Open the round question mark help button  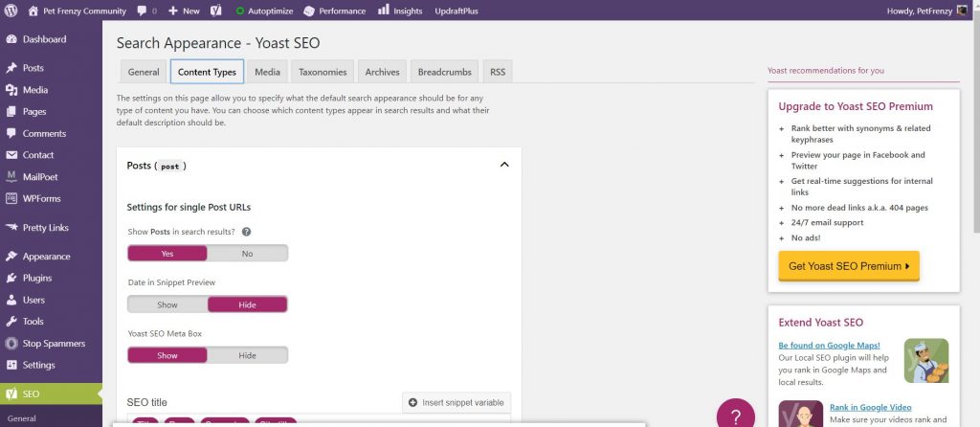click(736, 416)
